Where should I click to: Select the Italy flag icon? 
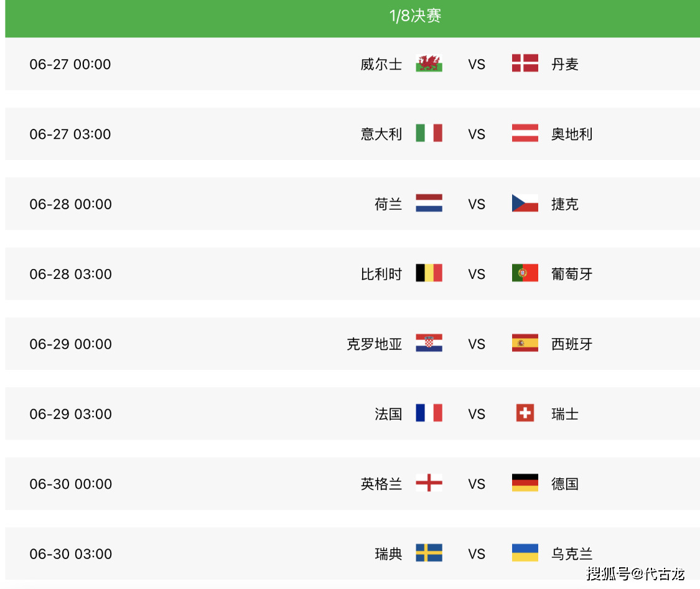tap(429, 133)
